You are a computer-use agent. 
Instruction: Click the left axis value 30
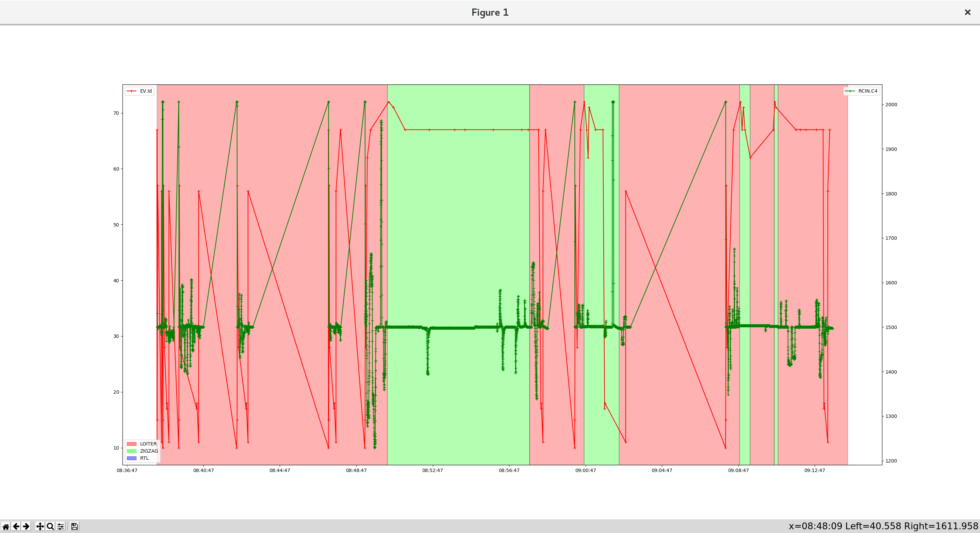coord(116,336)
